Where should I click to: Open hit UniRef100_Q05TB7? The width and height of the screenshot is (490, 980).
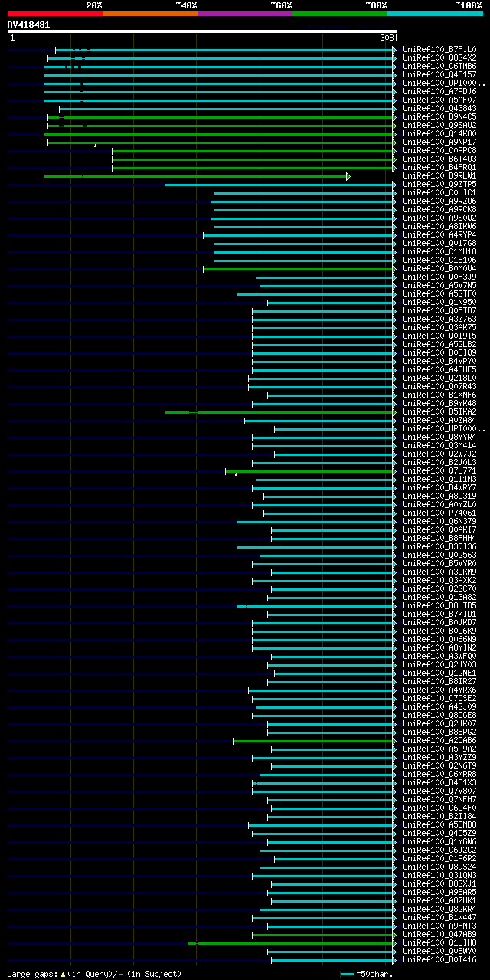coord(439,311)
